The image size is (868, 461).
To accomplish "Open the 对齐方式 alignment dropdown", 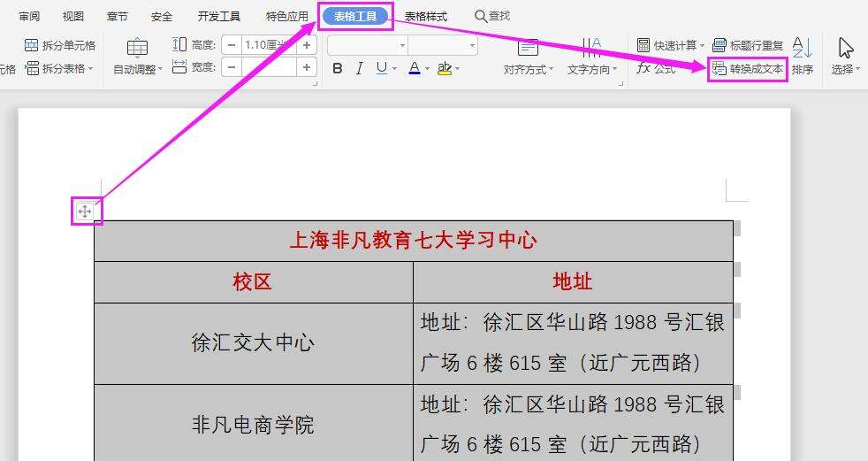I will pyautogui.click(x=528, y=57).
